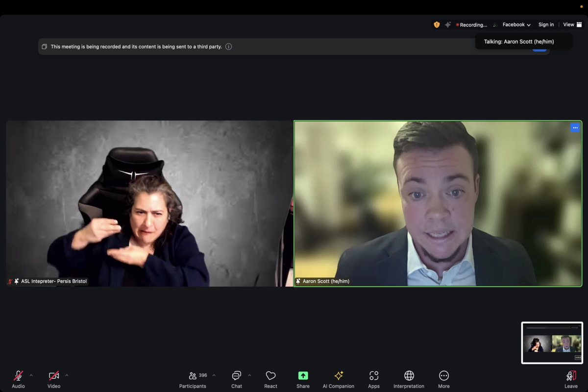Unmute the microphone with Audio button
Screen dimensions: 588x392
(18, 379)
